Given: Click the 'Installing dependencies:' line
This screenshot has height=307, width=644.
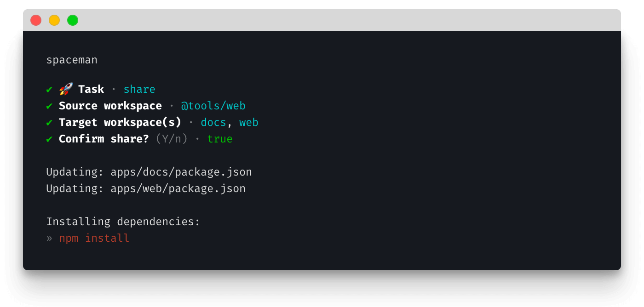Looking at the screenshot, I should [x=123, y=222].
